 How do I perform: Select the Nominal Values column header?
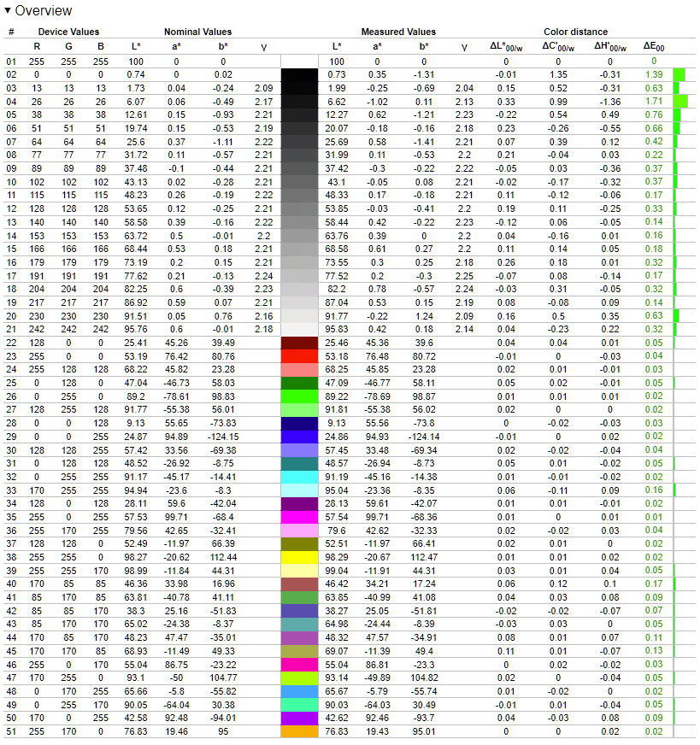point(197,32)
